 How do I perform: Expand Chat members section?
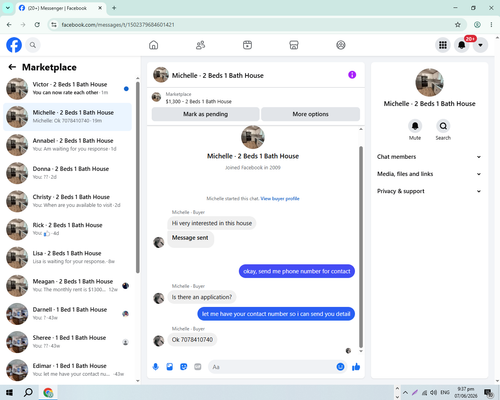click(x=429, y=157)
